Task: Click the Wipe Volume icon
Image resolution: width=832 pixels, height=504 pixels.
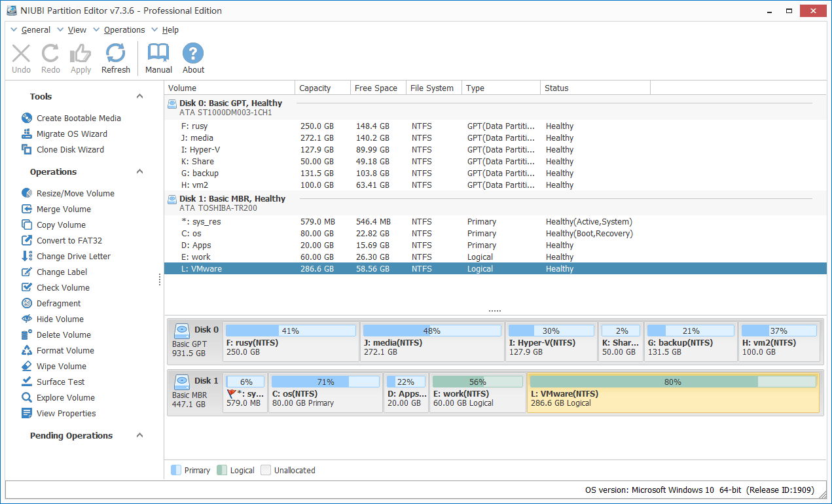Action: click(x=27, y=366)
